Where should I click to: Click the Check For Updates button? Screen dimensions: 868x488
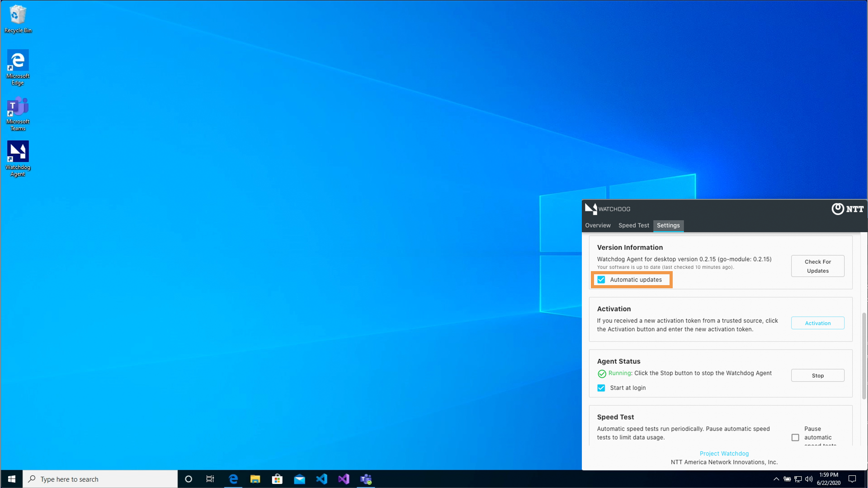817,266
